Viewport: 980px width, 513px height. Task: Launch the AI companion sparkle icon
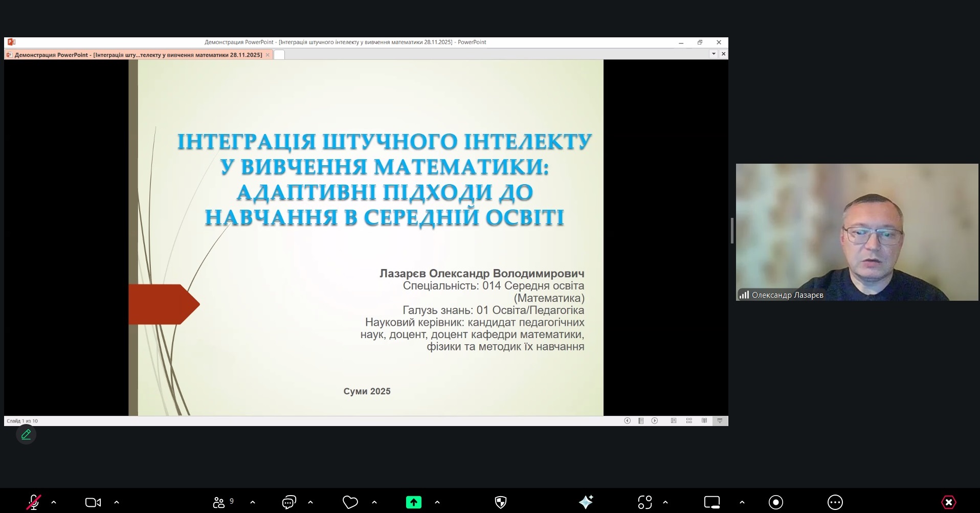pyautogui.click(x=586, y=502)
